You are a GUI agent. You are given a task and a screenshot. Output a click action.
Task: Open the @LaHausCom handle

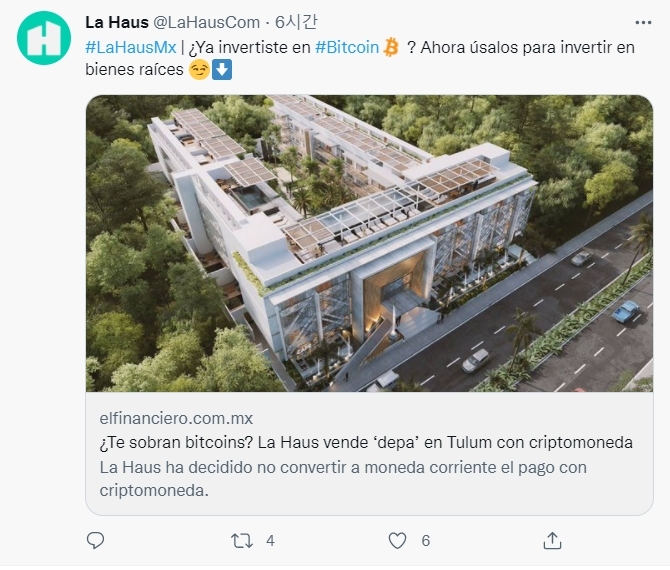tap(206, 22)
